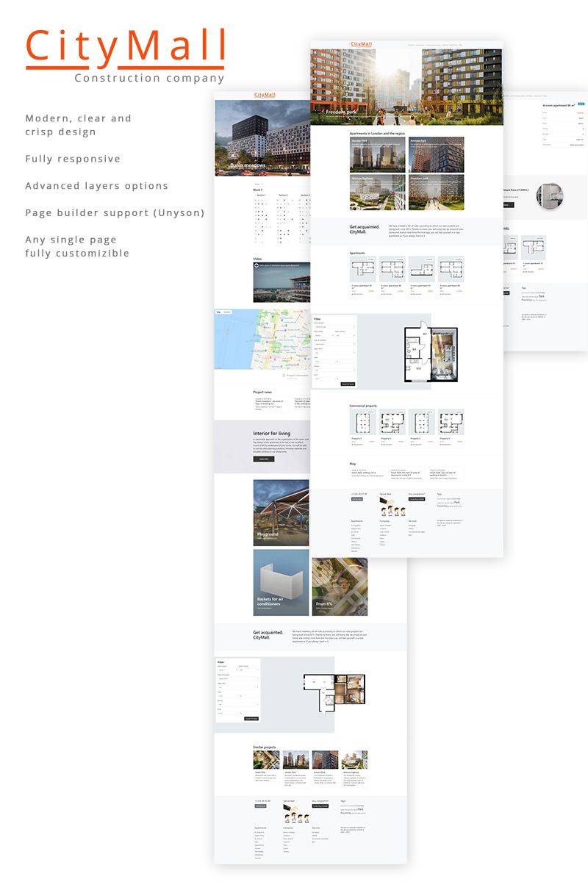Open the Block 1 selector dropdown under the hero
The image size is (588, 882).
(x=258, y=184)
